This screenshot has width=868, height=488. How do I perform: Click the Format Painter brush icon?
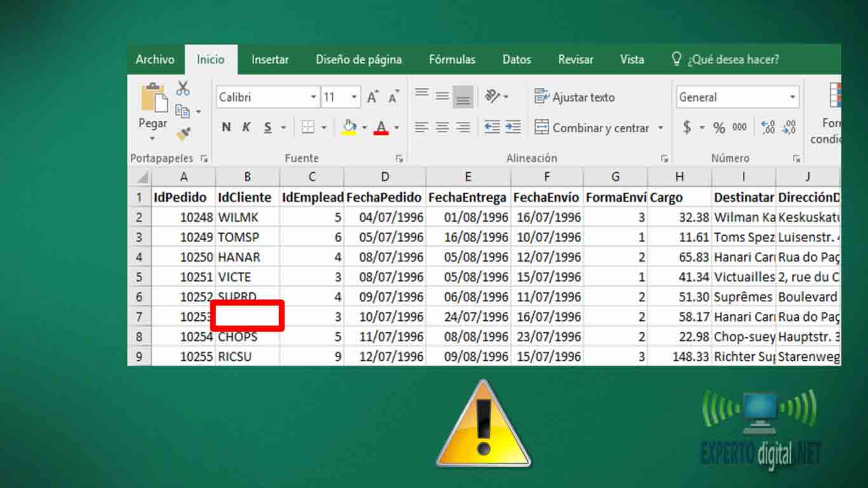tap(183, 133)
